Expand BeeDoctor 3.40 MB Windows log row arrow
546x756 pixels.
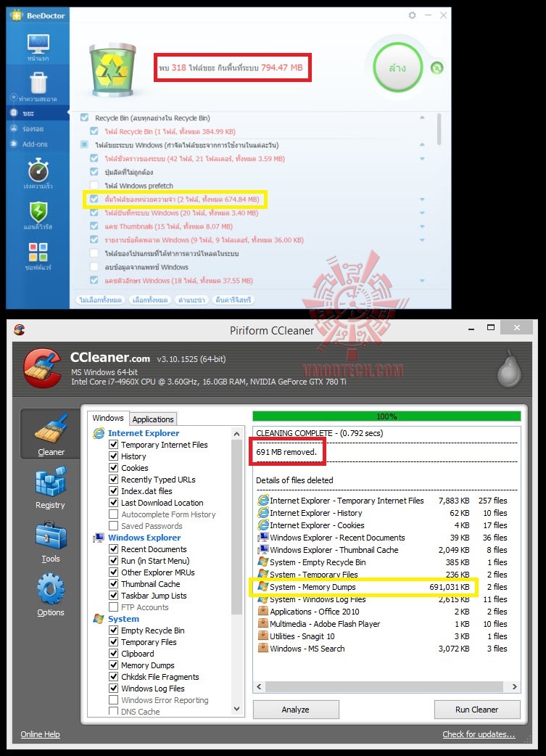[422, 213]
